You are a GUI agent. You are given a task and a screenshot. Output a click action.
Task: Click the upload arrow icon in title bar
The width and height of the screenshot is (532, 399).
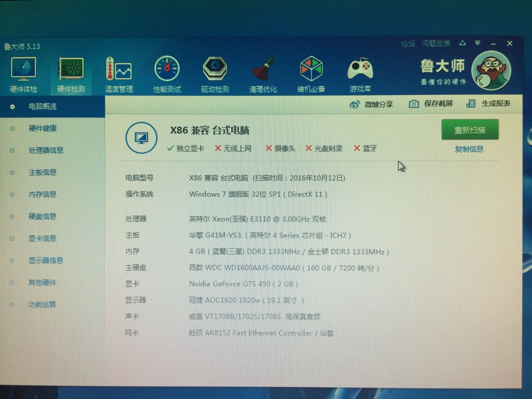462,43
